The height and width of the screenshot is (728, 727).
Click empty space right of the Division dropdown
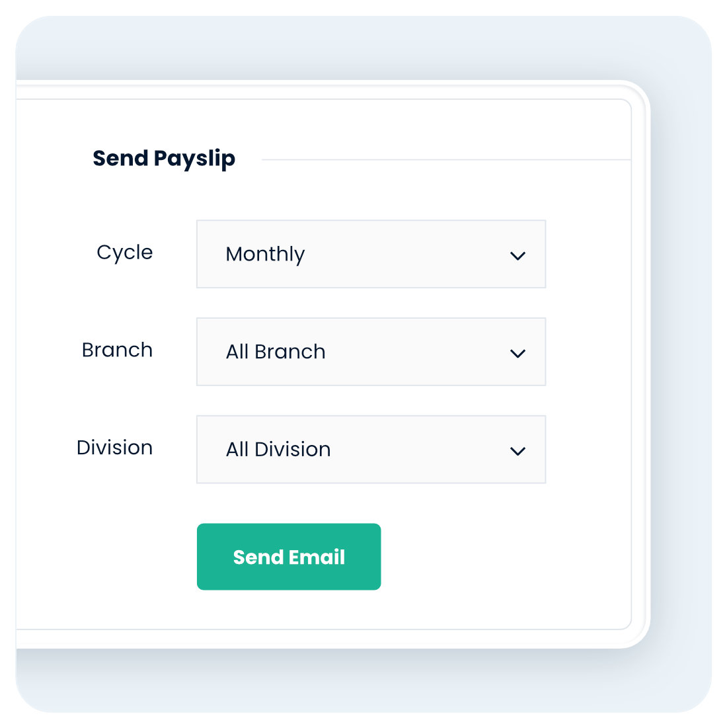pyautogui.click(x=587, y=450)
